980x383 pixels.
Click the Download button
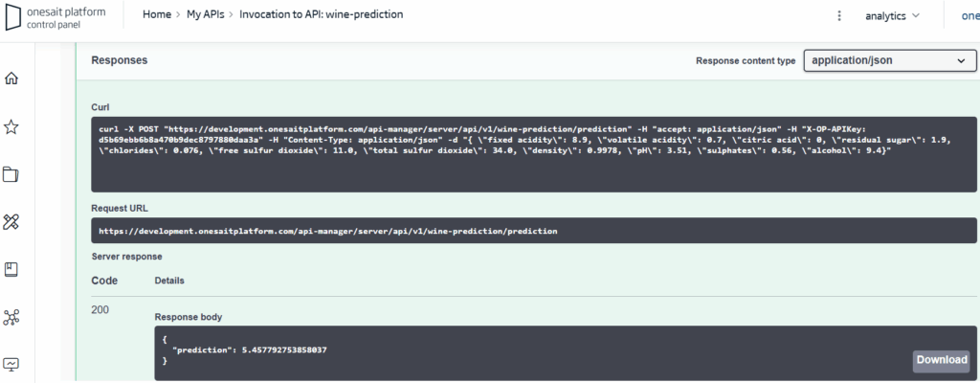[942, 361]
